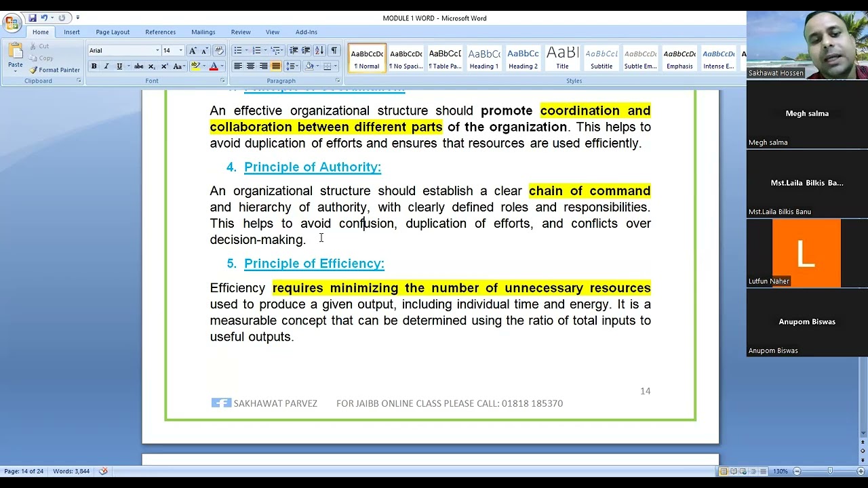
Task: Adjust the zoom slider handle
Action: 830,471
